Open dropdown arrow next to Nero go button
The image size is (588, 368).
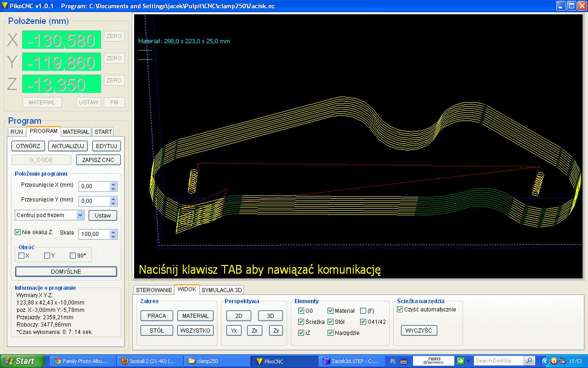(x=468, y=361)
